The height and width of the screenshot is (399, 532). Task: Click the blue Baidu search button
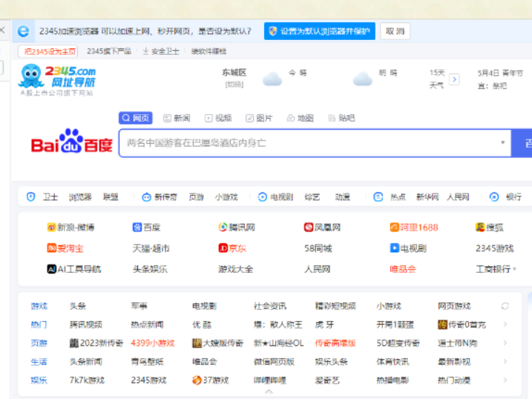522,143
